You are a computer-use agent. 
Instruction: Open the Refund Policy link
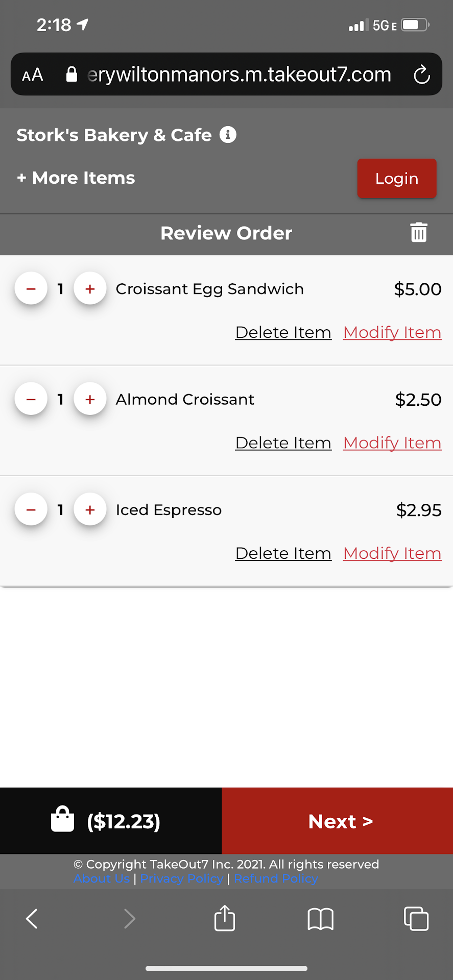click(276, 879)
